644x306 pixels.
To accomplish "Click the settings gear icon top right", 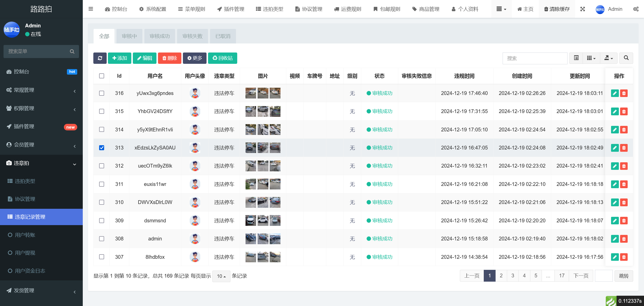I will tap(636, 9).
